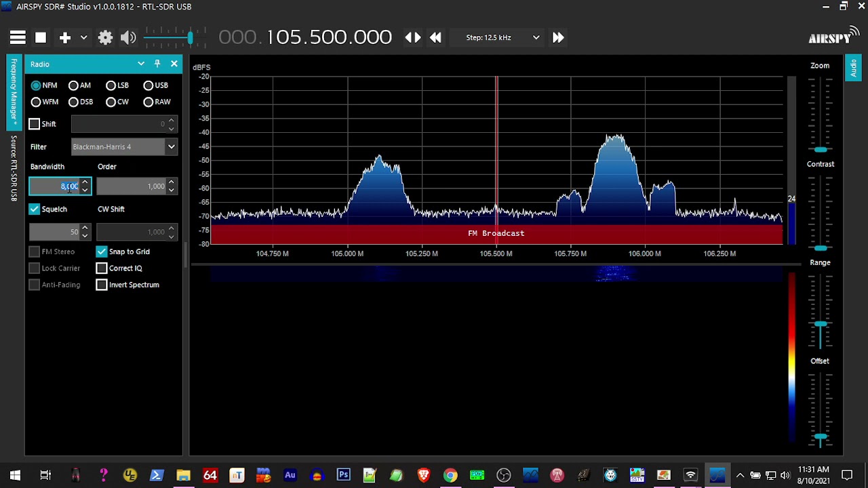Click the Order value field

coord(132,186)
